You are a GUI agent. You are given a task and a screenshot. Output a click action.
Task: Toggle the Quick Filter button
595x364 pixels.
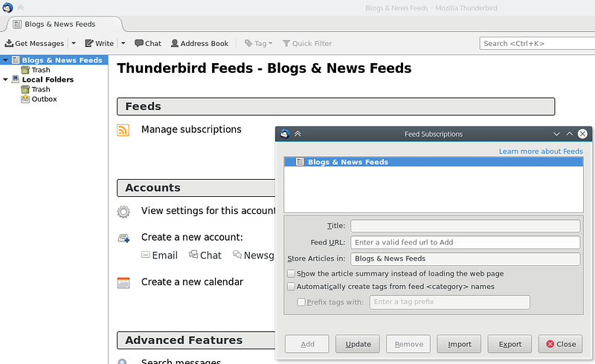coord(307,43)
